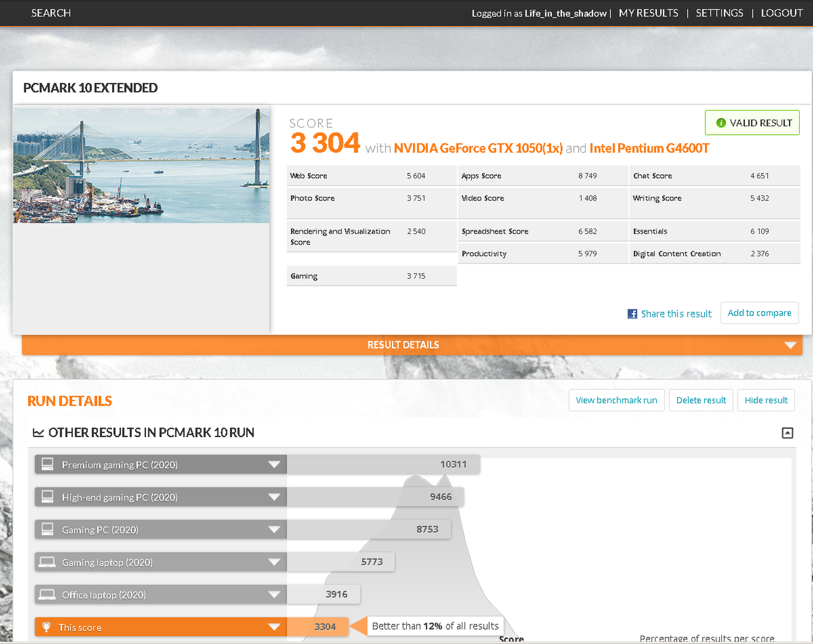Click the Hong Kong bridge benchmark thumbnail

141,165
